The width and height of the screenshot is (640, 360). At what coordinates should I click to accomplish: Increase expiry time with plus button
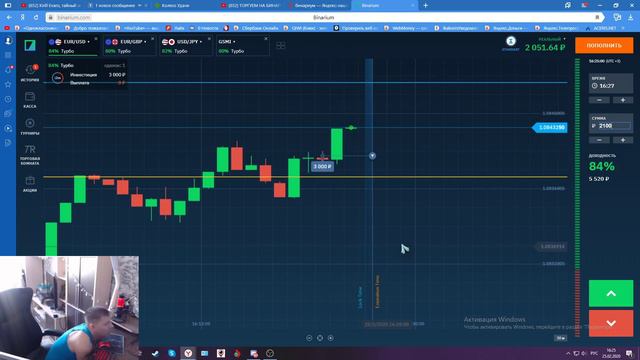[x=623, y=100]
